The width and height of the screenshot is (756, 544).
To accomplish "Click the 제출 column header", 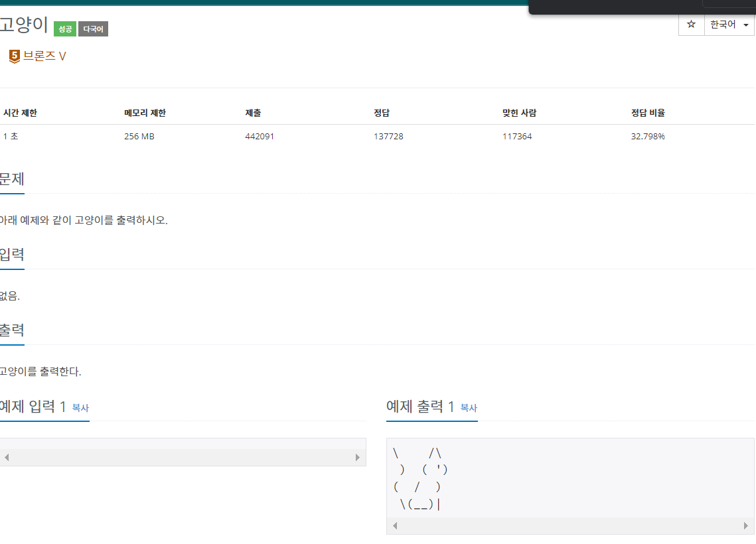I will pyautogui.click(x=253, y=113).
